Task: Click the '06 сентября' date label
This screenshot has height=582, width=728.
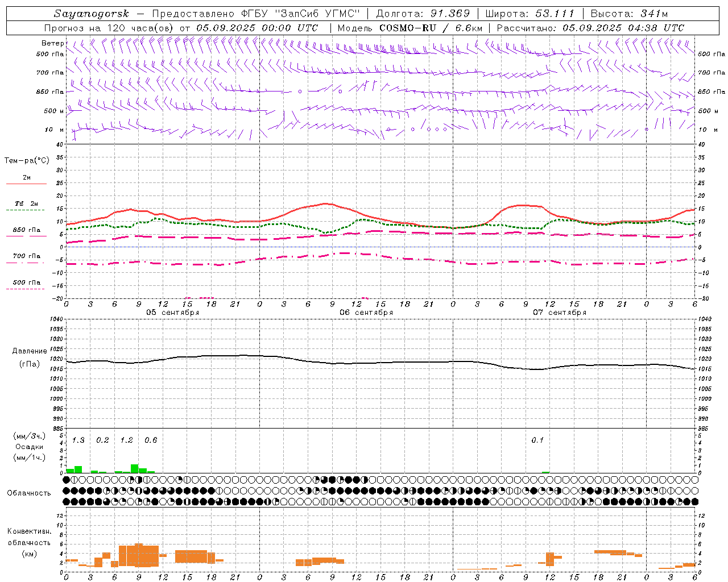Action: point(366,313)
